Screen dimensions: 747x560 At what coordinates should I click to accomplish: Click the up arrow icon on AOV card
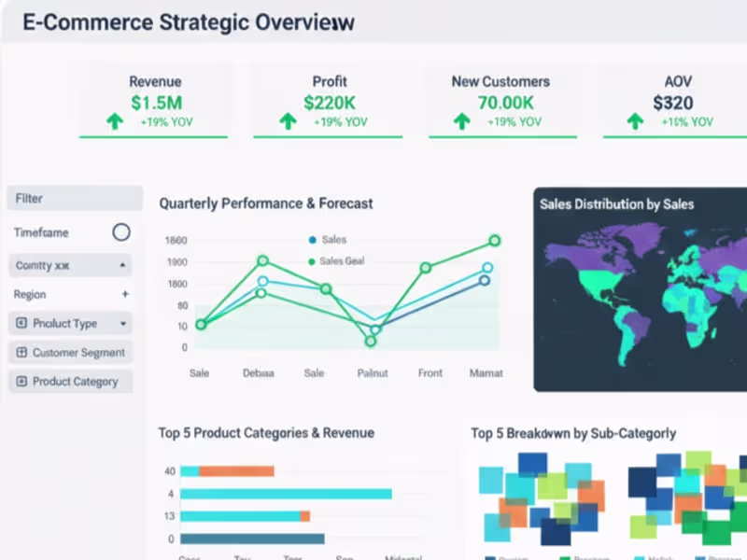pos(636,119)
